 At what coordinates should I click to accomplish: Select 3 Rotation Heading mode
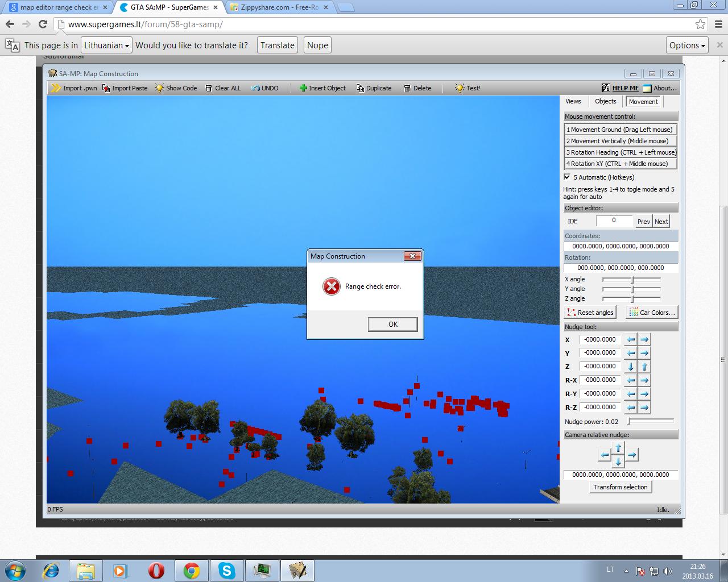(x=621, y=152)
